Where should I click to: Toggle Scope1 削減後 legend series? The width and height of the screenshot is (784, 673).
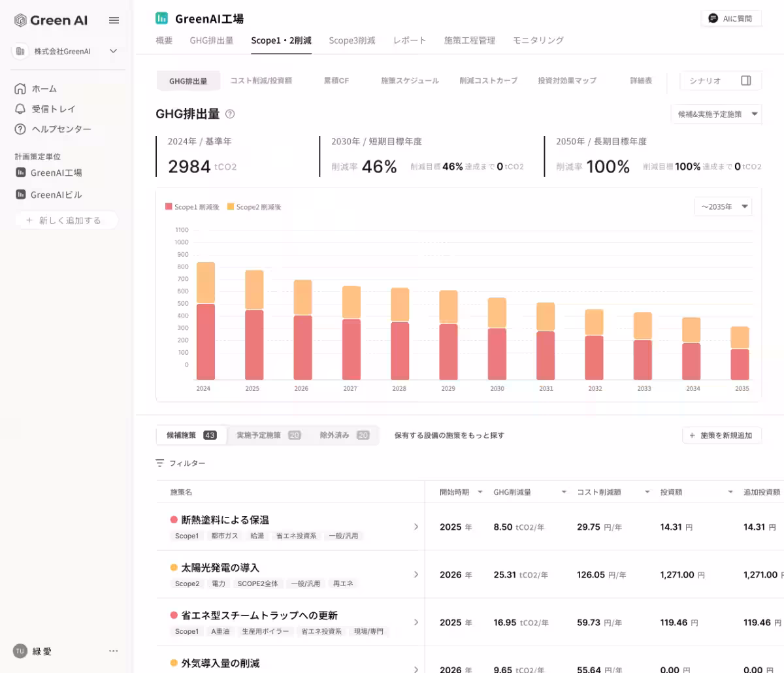tap(192, 206)
